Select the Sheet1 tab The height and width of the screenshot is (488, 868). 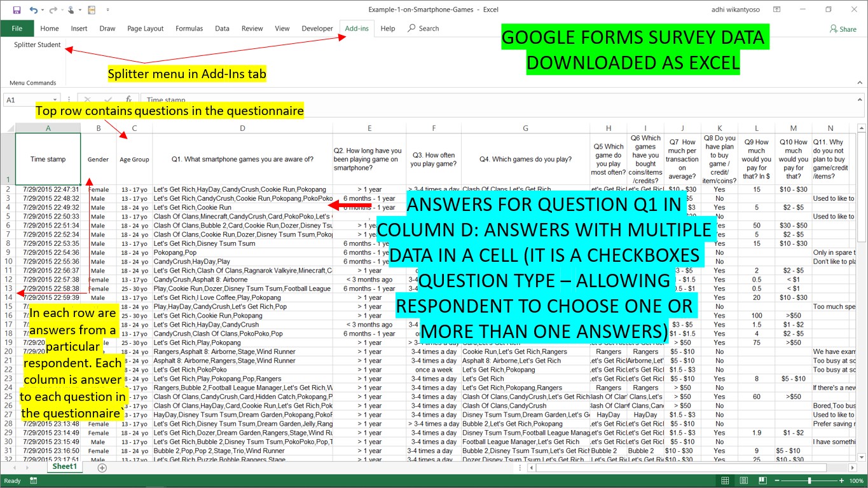[65, 466]
